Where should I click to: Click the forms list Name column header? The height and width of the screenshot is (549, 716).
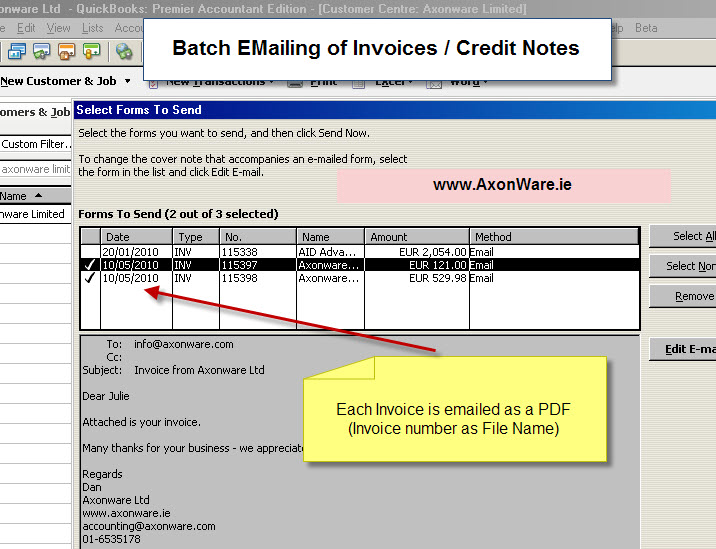[331, 237]
